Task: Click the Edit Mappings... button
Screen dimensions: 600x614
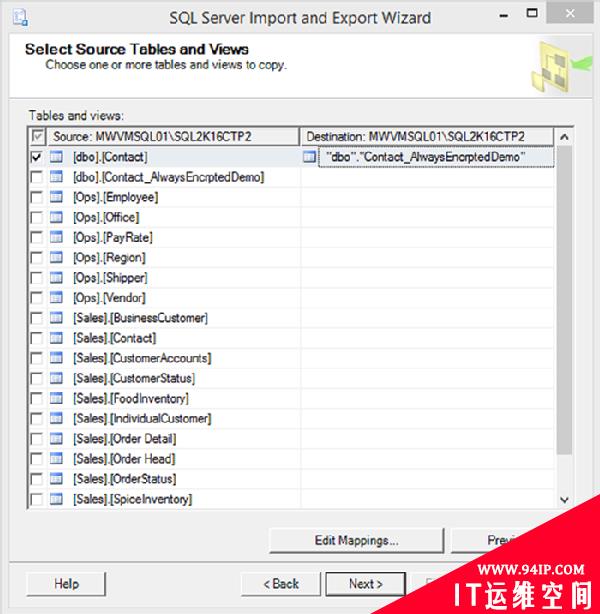Action: click(x=356, y=541)
